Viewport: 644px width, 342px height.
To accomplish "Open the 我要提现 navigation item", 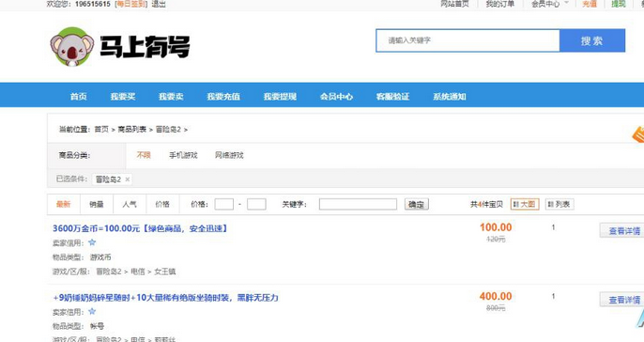I will (x=280, y=97).
